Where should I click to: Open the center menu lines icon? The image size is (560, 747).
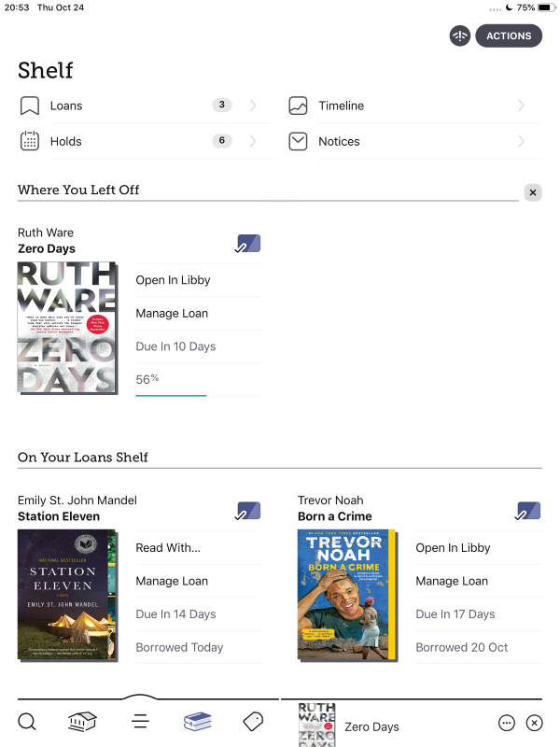(x=140, y=722)
